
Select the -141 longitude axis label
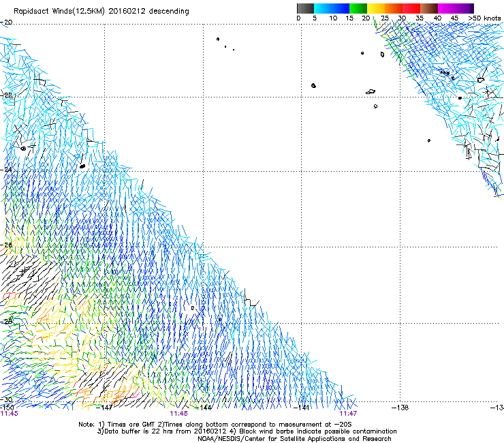(x=302, y=408)
